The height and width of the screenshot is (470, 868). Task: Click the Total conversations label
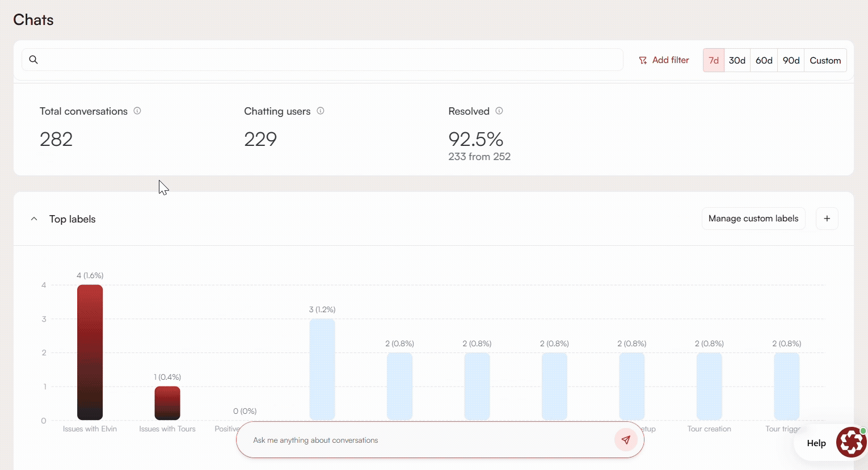click(x=83, y=111)
